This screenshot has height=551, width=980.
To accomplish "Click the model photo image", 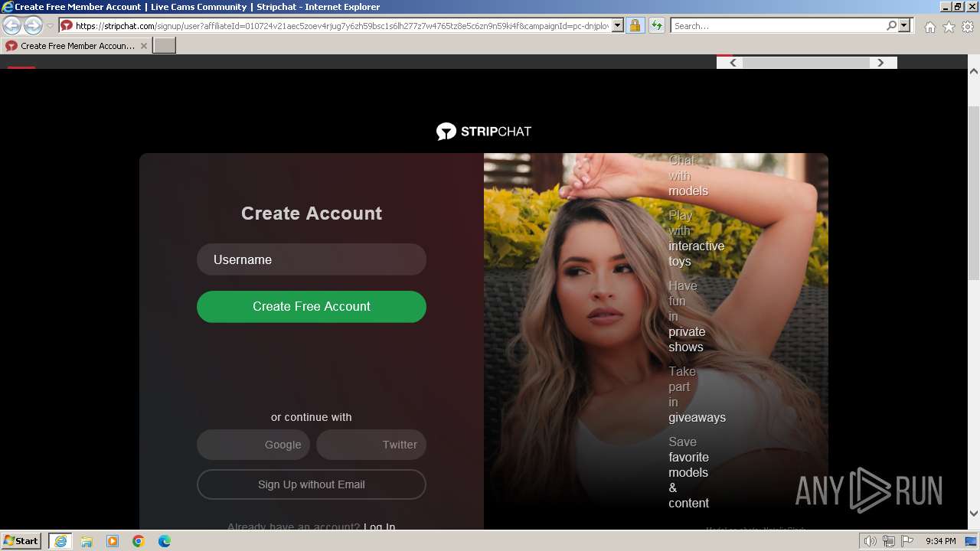I will tap(656, 341).
